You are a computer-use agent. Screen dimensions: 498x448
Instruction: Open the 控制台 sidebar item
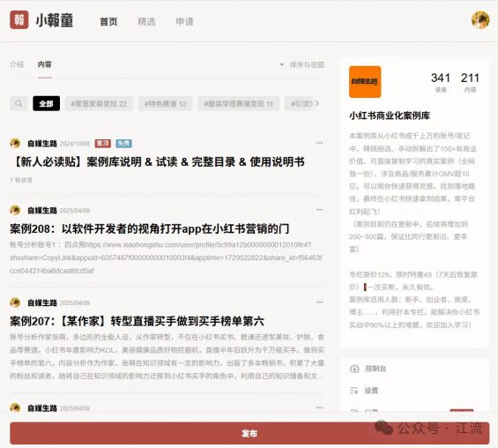pyautogui.click(x=375, y=369)
